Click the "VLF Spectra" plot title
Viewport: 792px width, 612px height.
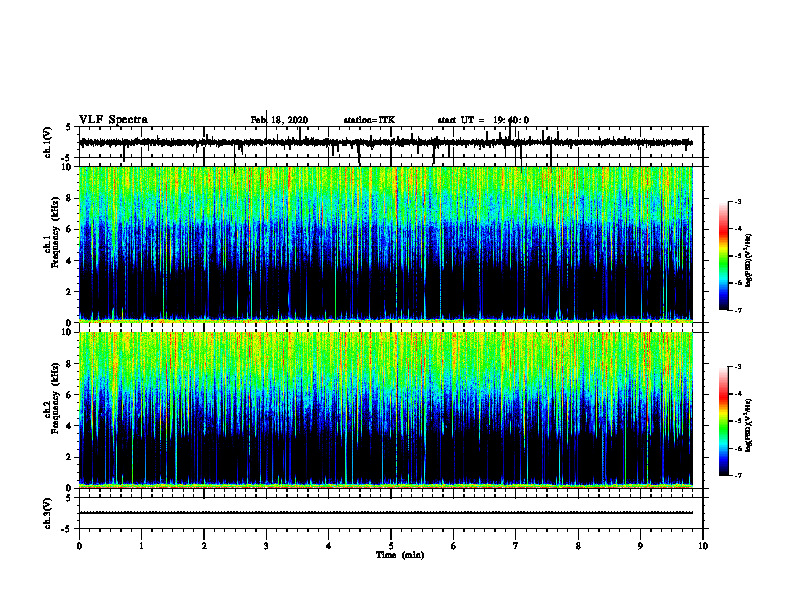tap(113, 120)
